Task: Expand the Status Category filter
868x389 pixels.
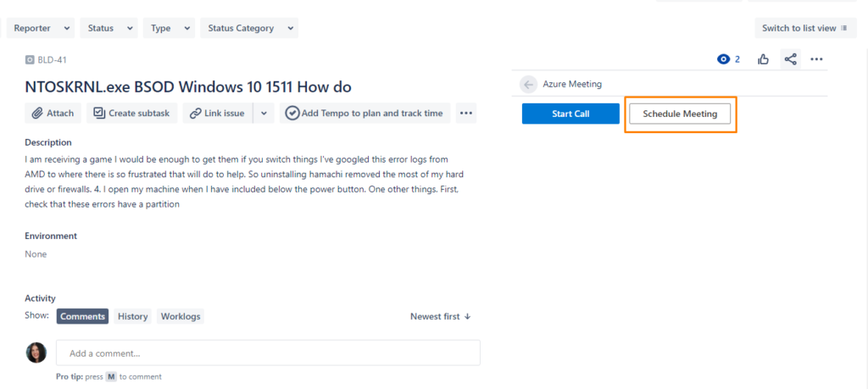Action: tap(249, 28)
